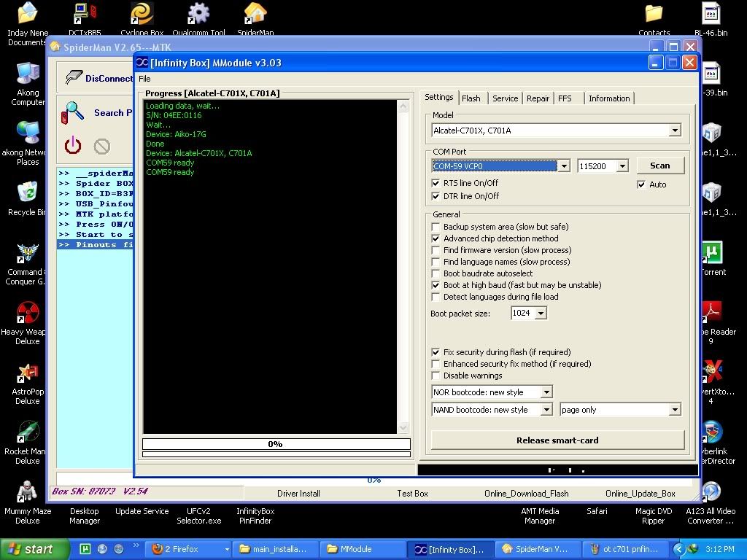Viewport: 747px width, 560px height.
Task: Expand 115200 baud rate dropdown
Action: tap(622, 166)
